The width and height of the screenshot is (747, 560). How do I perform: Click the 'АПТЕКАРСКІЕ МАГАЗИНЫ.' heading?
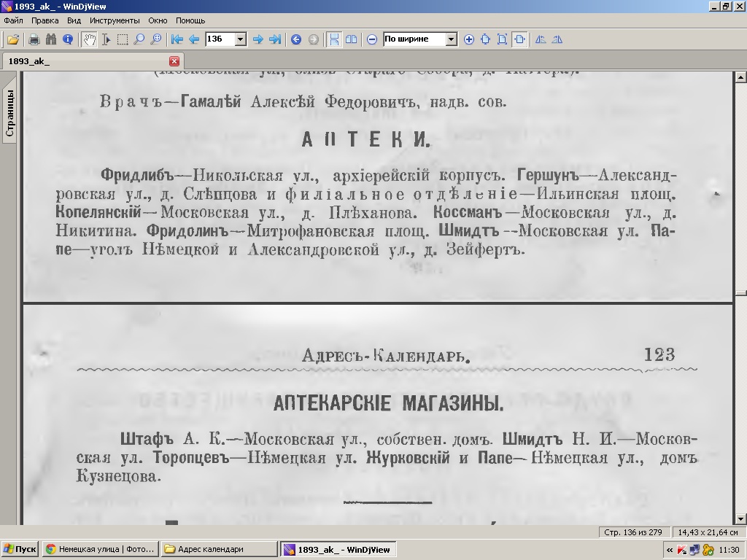click(x=388, y=403)
